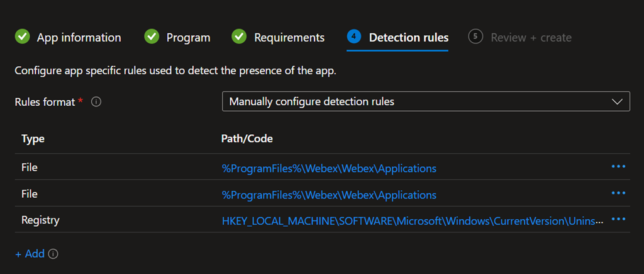The image size is (644, 274).
Task: Open the ellipsis menu for the second File rule
Action: tap(618, 193)
